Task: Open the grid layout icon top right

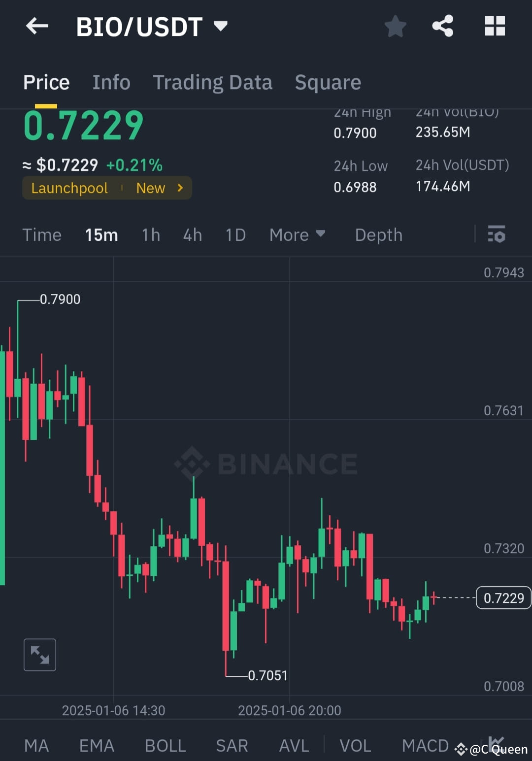Action: coord(495,27)
